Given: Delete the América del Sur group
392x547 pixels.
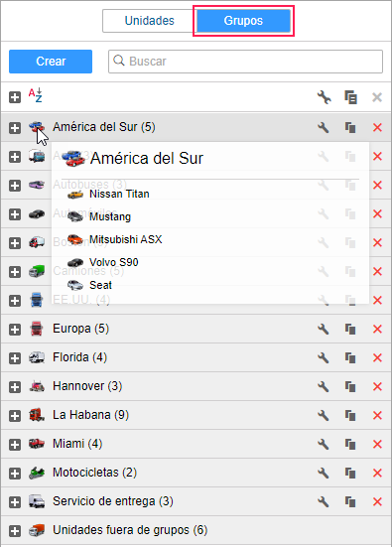Looking at the screenshot, I should (x=377, y=128).
